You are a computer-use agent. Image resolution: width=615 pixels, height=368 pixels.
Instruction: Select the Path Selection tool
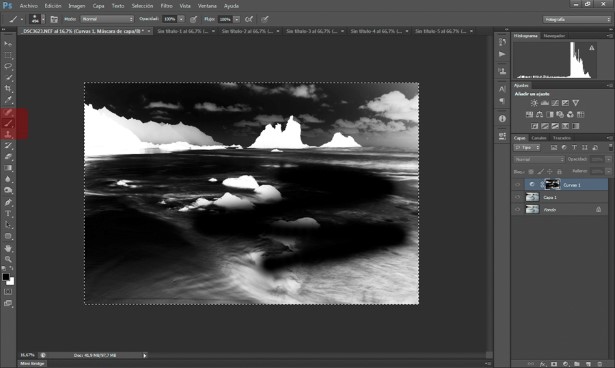8,225
